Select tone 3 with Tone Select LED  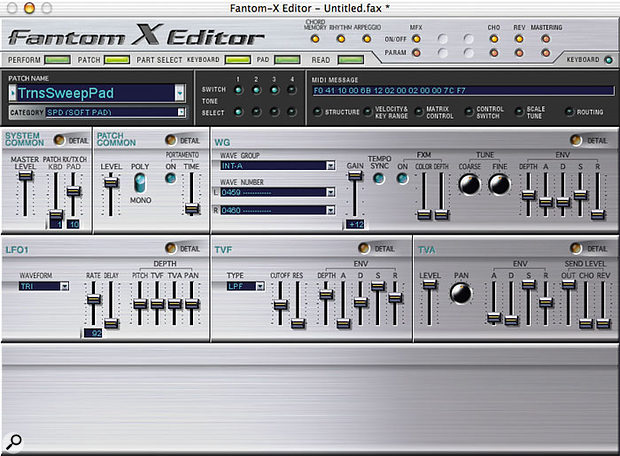[x=274, y=112]
